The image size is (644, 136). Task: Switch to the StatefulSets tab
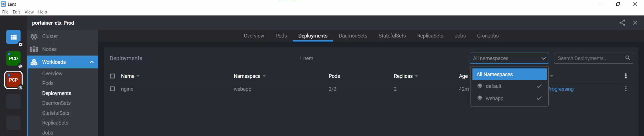point(392,36)
